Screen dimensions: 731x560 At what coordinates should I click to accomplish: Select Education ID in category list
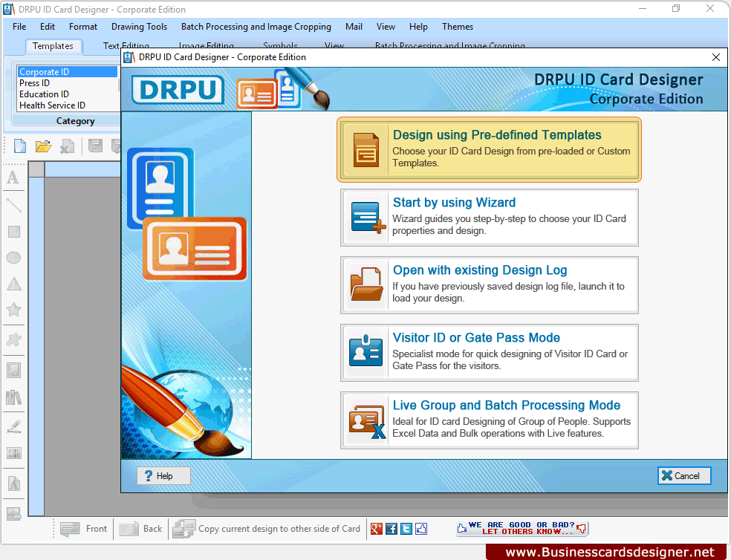coord(68,94)
